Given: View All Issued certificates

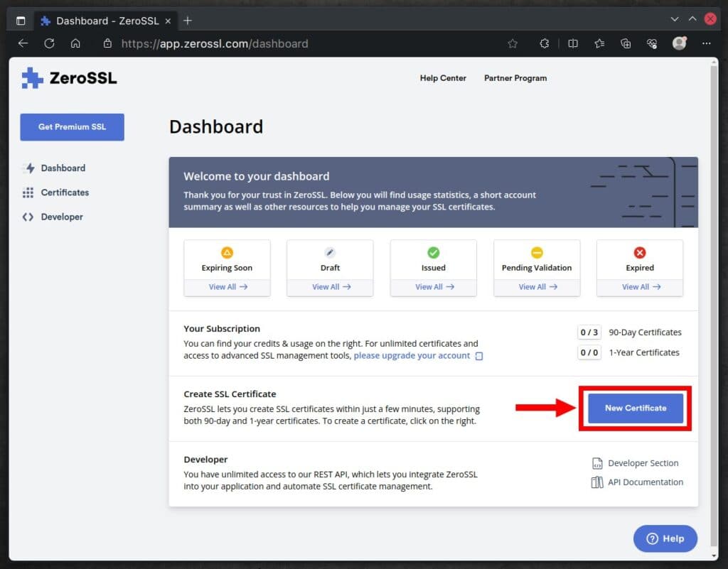Looking at the screenshot, I should [434, 287].
